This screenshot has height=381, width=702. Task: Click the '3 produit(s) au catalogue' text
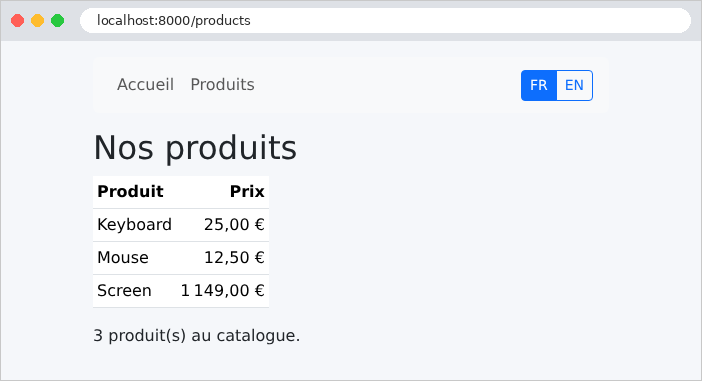[196, 335]
